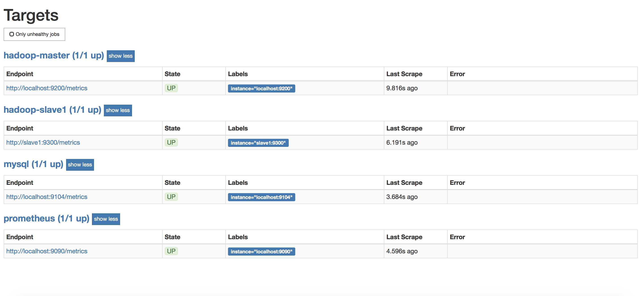Collapse hadoop-slave1 with its show less button
This screenshot has width=644, height=296.
(x=118, y=110)
